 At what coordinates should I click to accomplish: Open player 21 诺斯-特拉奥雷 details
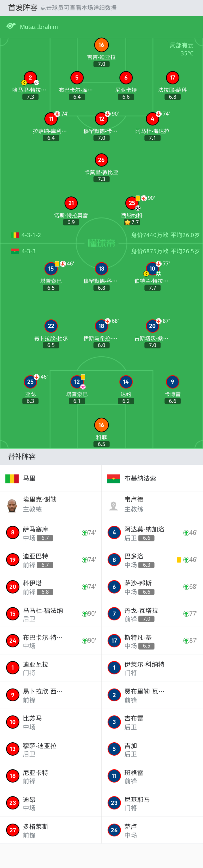click(x=71, y=203)
